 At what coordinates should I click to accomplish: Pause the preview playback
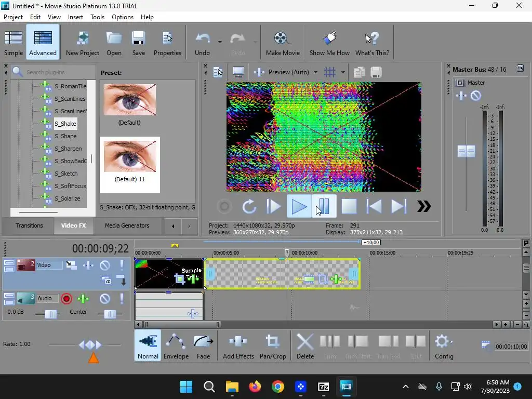coord(324,206)
